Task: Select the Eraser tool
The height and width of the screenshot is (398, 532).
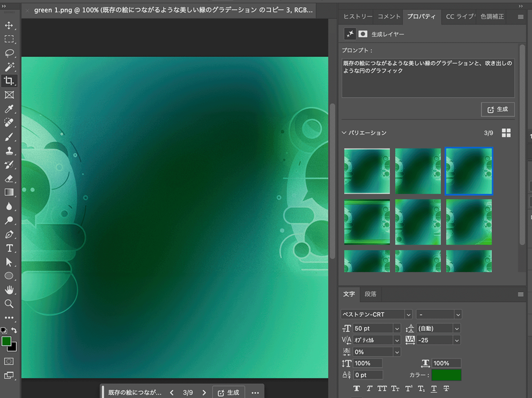Action: click(x=9, y=179)
